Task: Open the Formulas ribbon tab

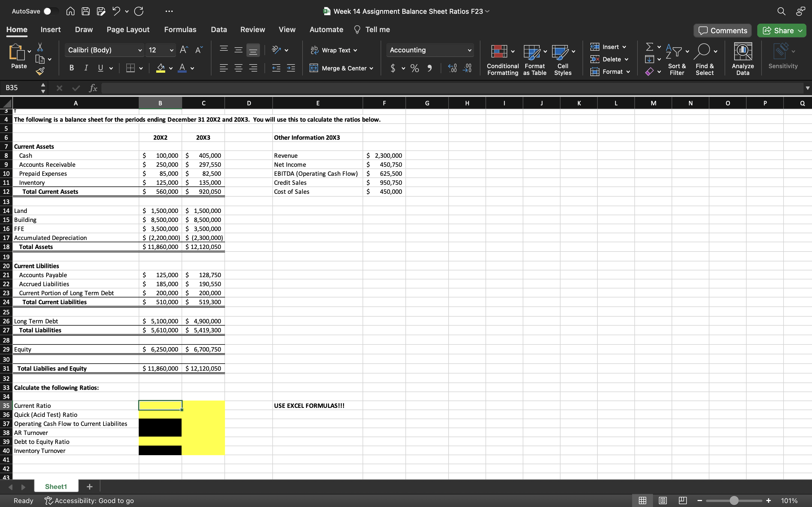Action: click(180, 30)
